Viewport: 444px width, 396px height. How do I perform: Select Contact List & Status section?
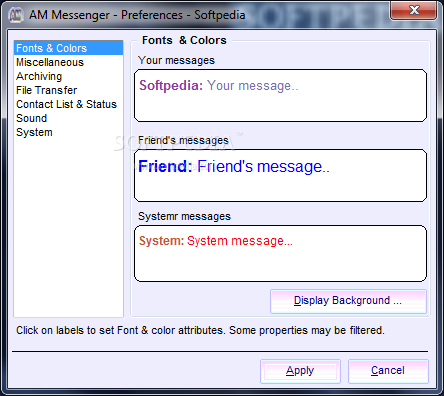coord(68,104)
